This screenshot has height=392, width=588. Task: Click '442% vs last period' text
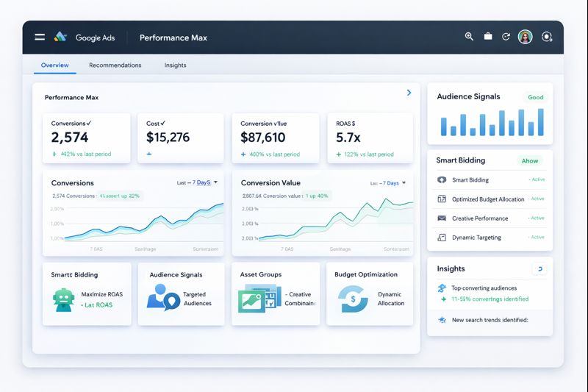click(86, 154)
